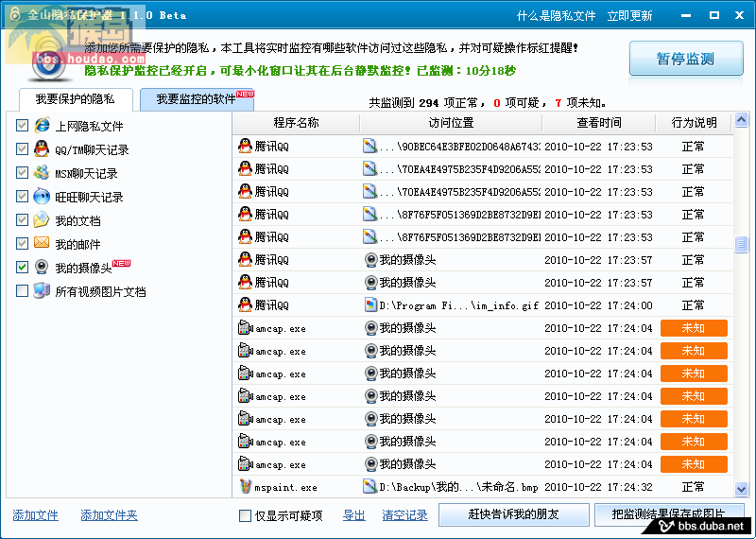Click the bmp file icon beside 未命名.bmp
The width and height of the screenshot is (756, 539).
[x=370, y=486]
